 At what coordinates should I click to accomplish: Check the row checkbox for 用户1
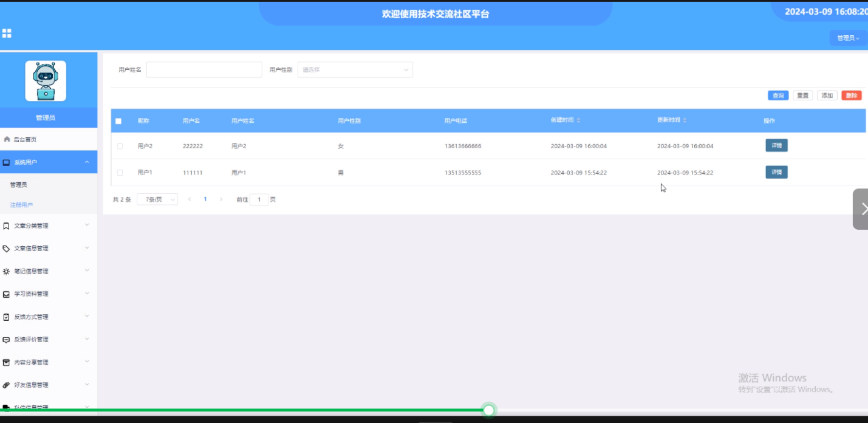(120, 173)
